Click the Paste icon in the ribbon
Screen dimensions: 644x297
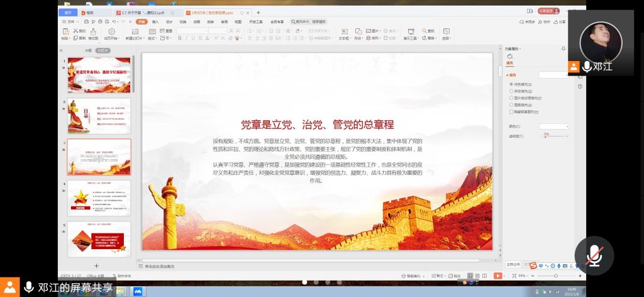[65, 31]
